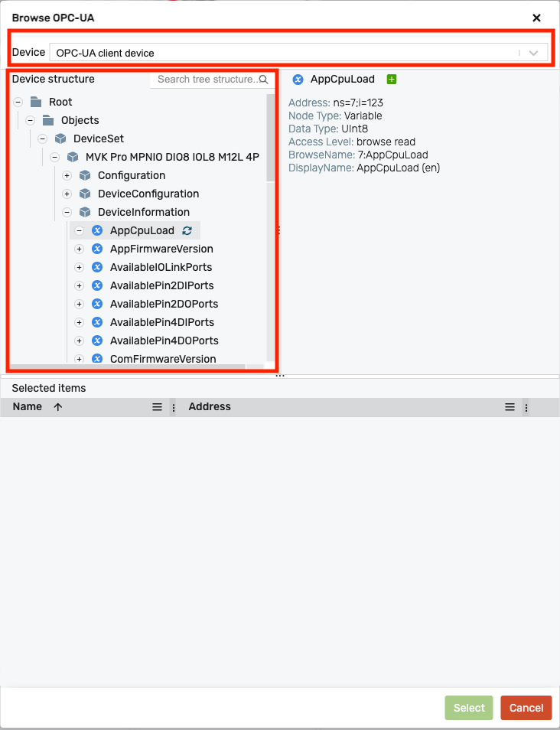Click the DeviceInformation cube icon
This screenshot has height=730, width=560.
[x=85, y=212]
